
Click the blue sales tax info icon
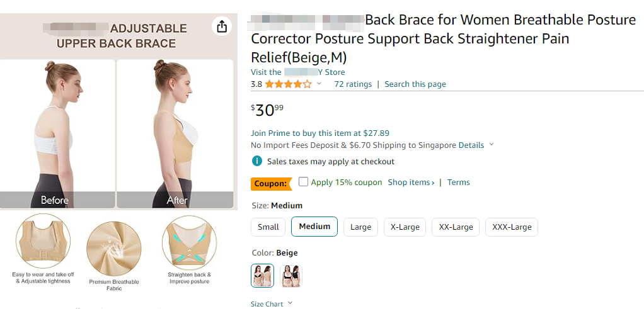(x=257, y=161)
